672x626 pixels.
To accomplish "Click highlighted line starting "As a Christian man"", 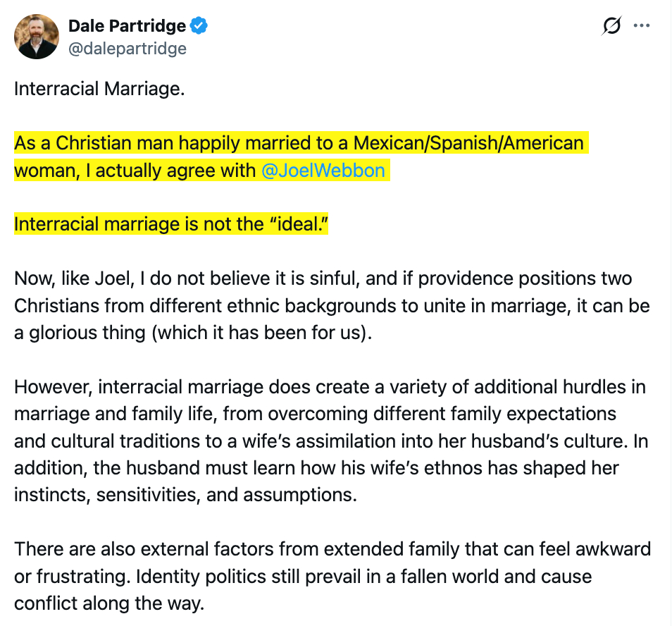I will pos(299,144).
